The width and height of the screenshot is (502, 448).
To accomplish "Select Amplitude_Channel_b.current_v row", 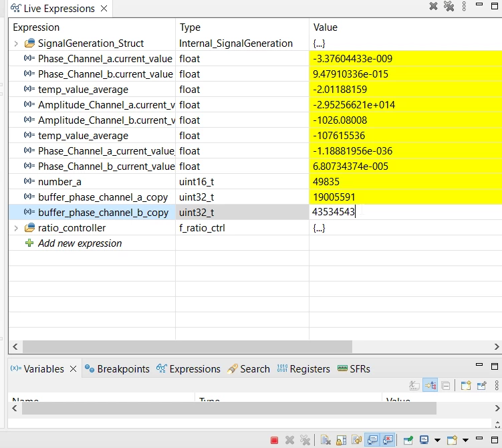I will [x=255, y=120].
